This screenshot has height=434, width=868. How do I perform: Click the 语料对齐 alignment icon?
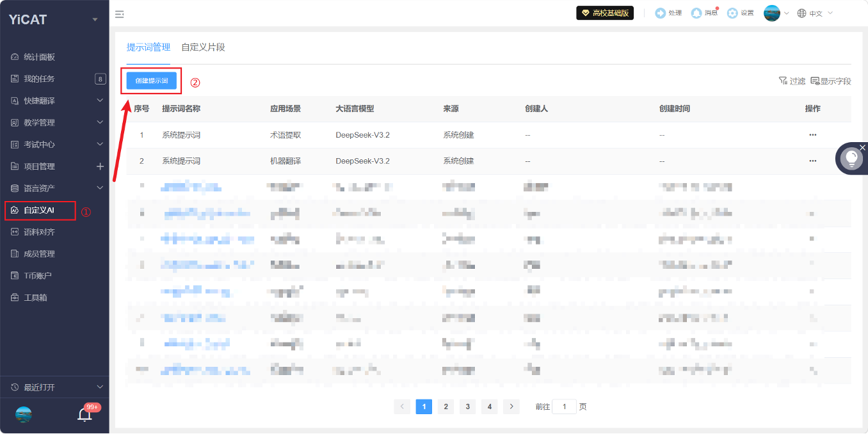tap(15, 232)
